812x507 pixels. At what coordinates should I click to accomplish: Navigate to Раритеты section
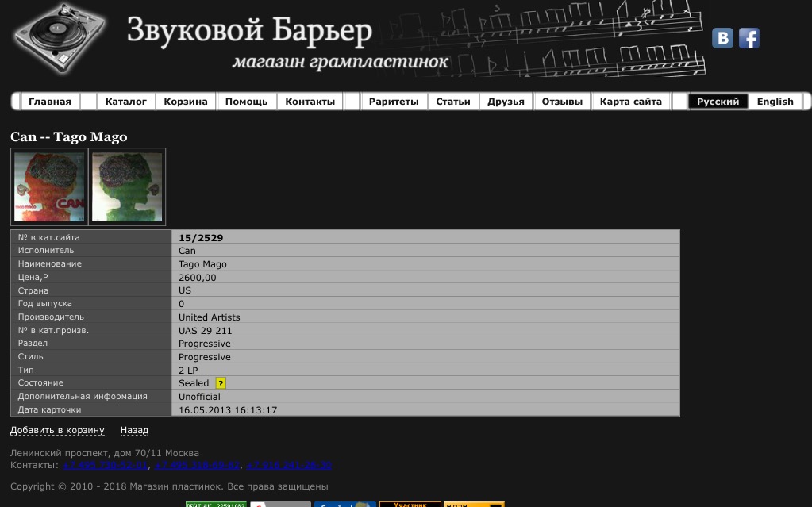[x=394, y=102]
